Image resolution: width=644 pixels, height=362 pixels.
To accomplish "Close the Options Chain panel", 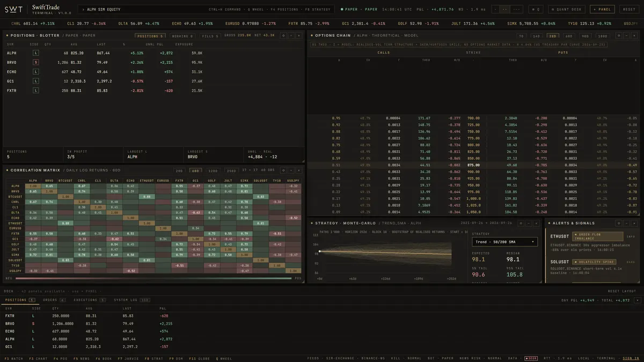I will (634, 35).
